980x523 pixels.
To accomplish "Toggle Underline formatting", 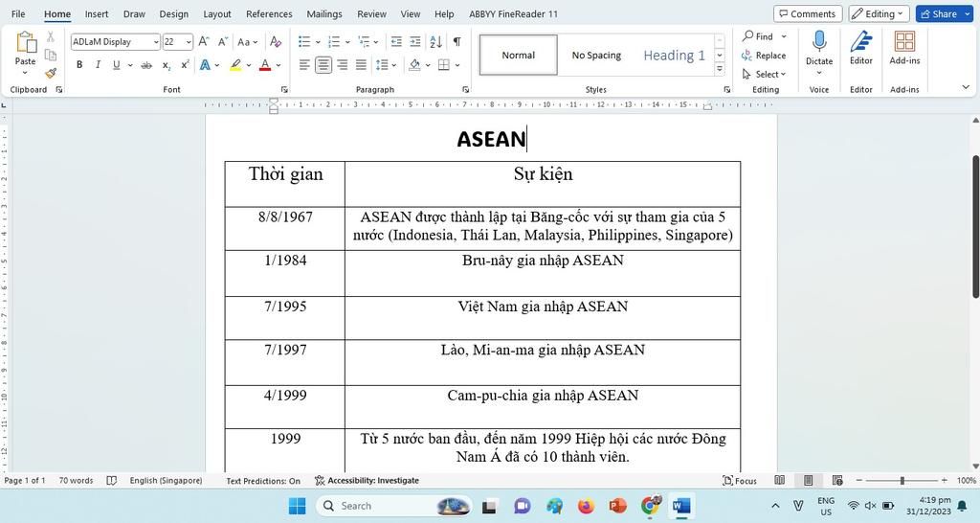I will point(116,65).
